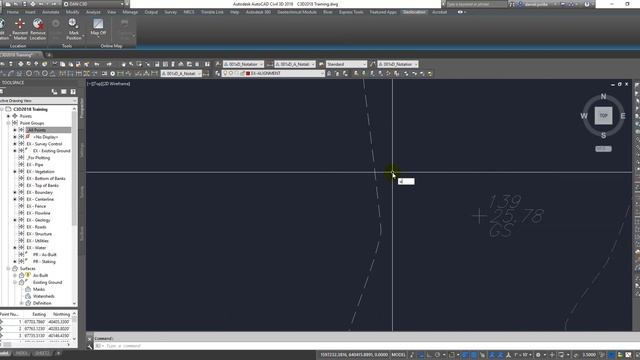Click the Northing column header
The image size is (640, 360).
61,314
